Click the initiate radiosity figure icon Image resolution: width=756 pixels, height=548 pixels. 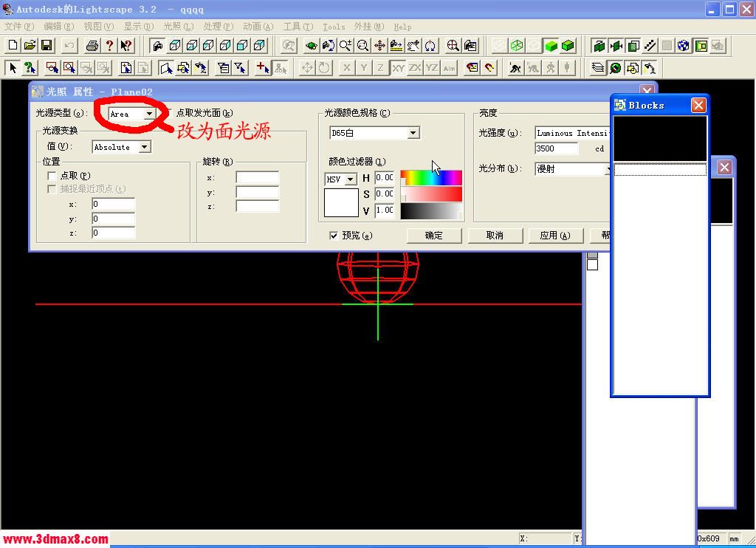click(515, 68)
